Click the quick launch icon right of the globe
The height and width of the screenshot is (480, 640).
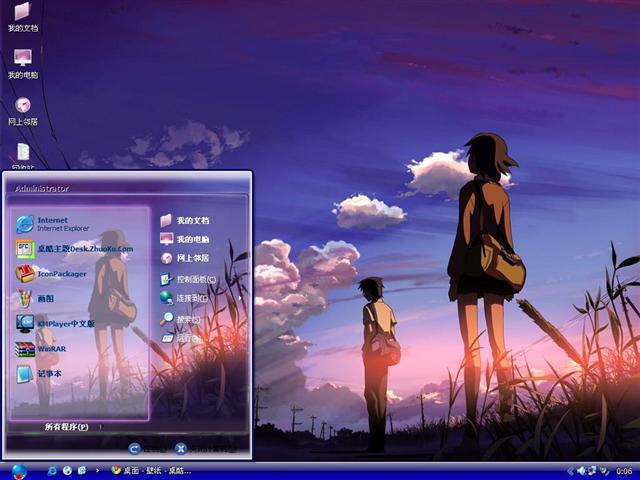pos(82,471)
